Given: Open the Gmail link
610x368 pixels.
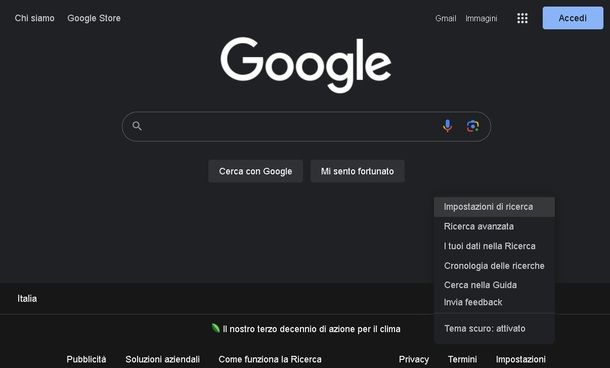Looking at the screenshot, I should tap(445, 18).
